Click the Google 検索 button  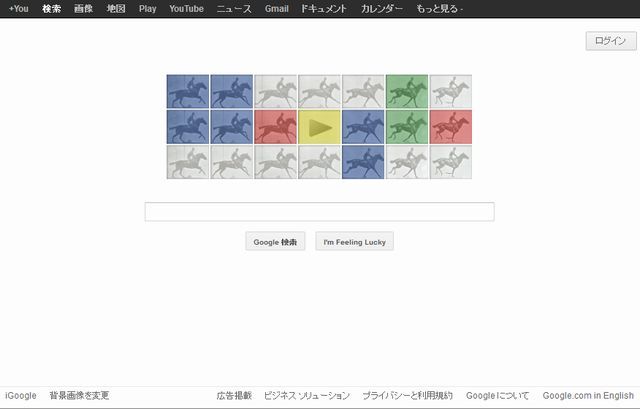pyautogui.click(x=275, y=242)
